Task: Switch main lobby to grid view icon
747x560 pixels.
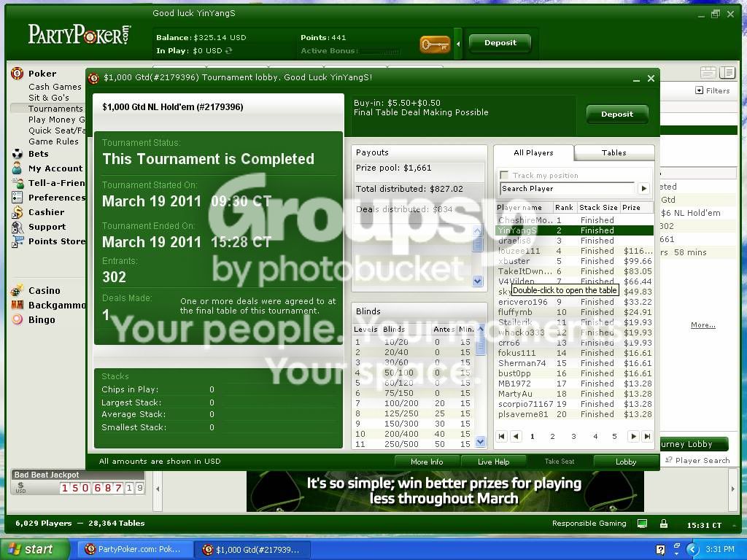Action: [708, 72]
